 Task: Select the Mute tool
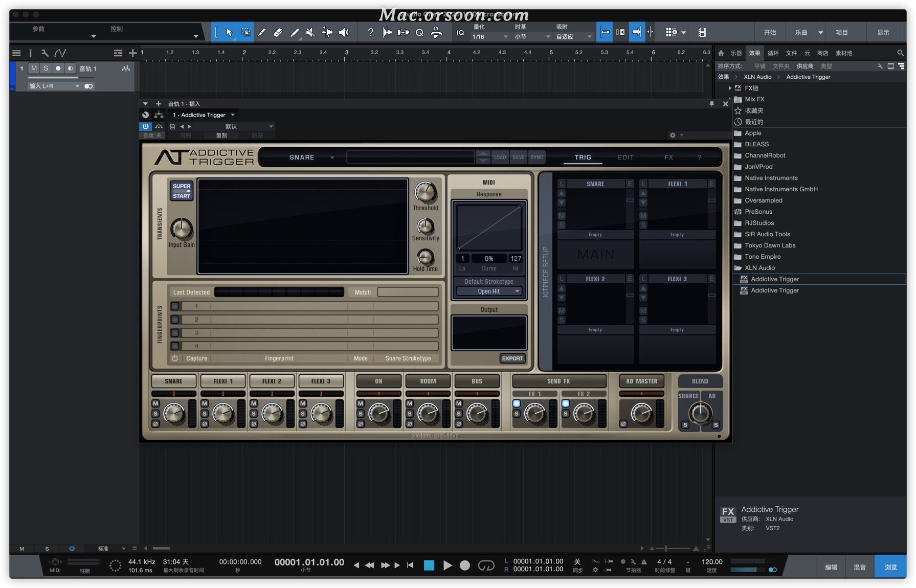[310, 32]
